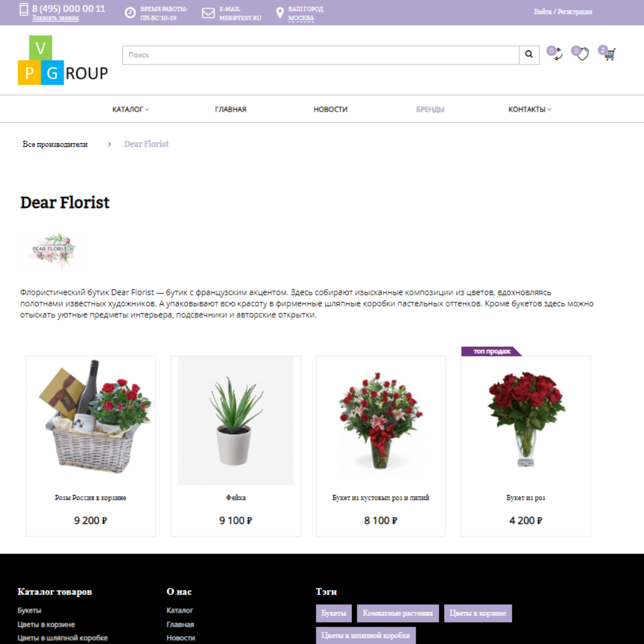Image resolution: width=644 pixels, height=644 pixels.
Task: Click the location pin icon
Action: 280,13
